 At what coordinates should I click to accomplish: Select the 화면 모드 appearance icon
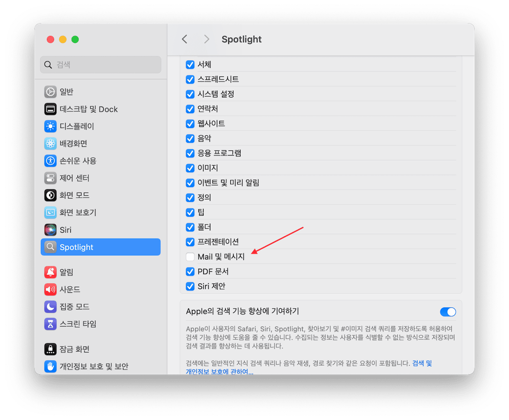coord(50,195)
